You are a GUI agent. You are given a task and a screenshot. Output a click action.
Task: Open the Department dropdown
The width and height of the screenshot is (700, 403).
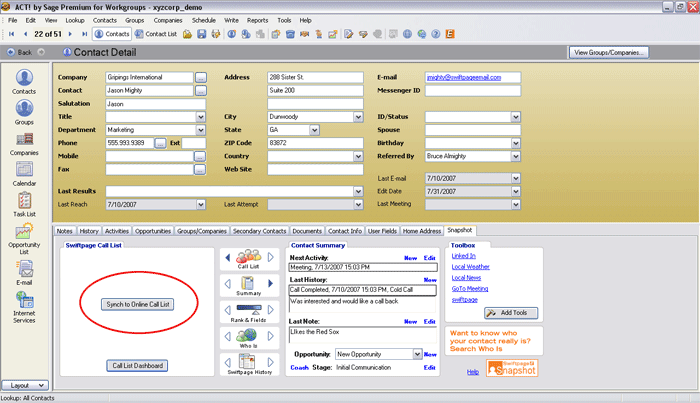(x=201, y=130)
